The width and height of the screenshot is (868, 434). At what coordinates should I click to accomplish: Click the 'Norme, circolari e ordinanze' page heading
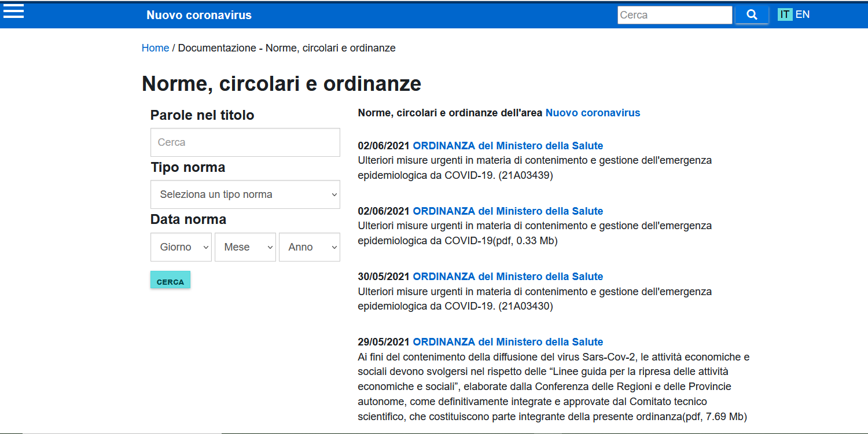281,83
